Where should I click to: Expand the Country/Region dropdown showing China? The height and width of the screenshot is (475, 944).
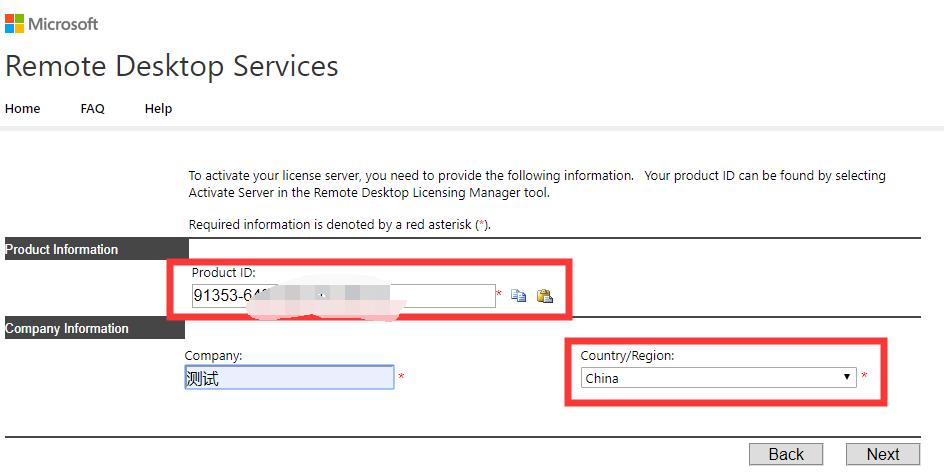719,378
